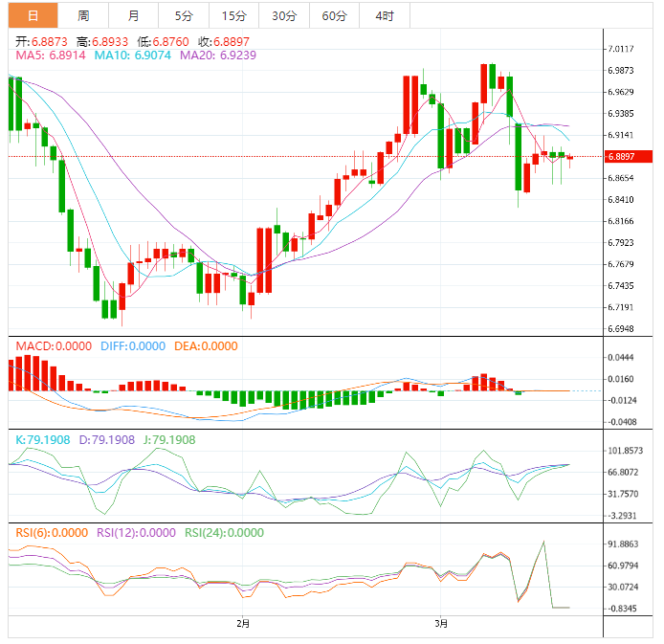The width and height of the screenshot is (664, 644).
Task: Click the red 6.8897 current price tag
Action: click(x=628, y=157)
